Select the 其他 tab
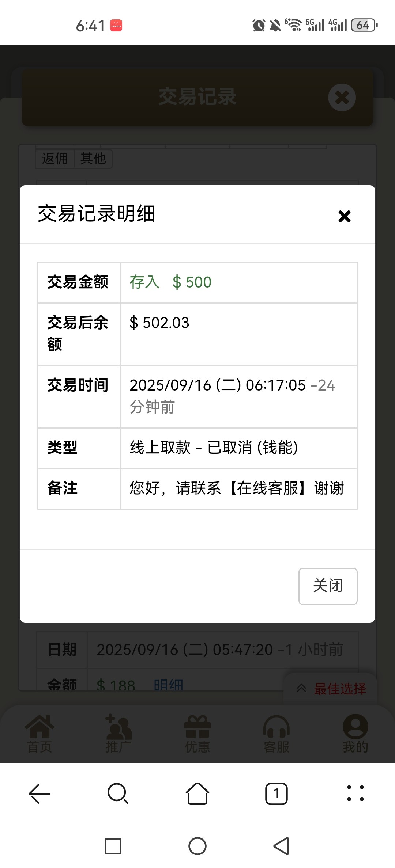395x868 pixels. click(93, 159)
